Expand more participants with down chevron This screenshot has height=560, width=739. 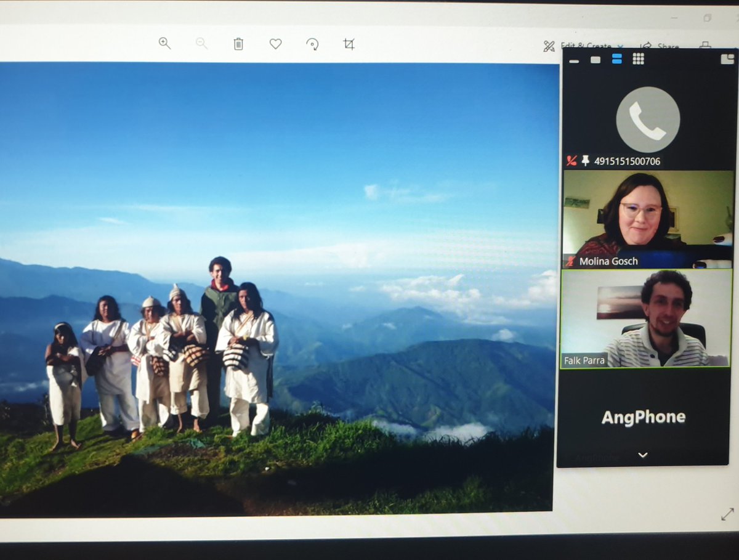pyautogui.click(x=643, y=455)
